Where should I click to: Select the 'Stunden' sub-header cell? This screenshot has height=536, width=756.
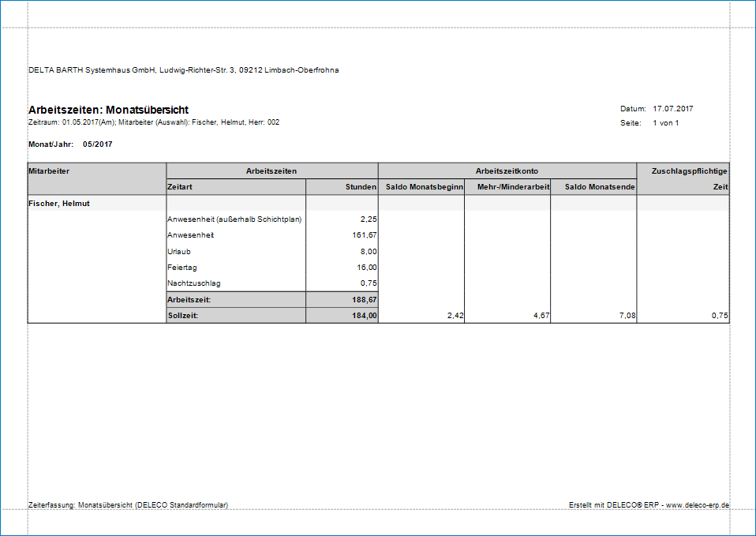coord(361,187)
